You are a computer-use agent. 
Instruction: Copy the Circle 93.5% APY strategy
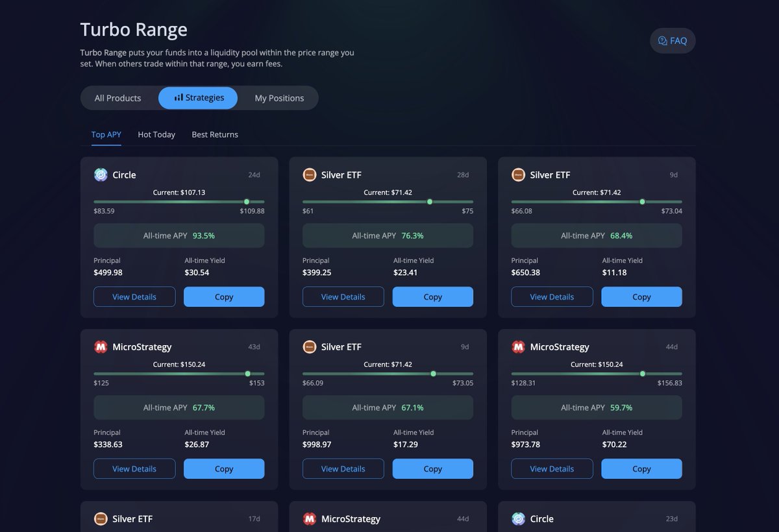[x=224, y=296]
